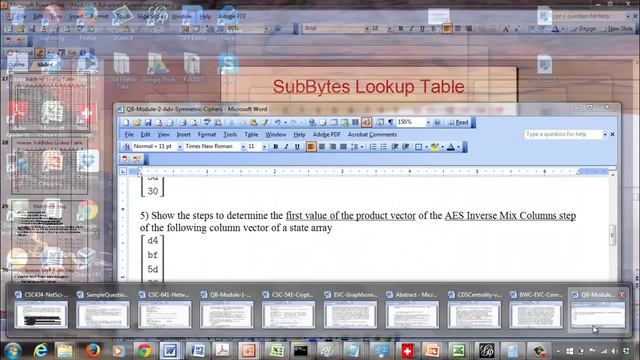Viewport: 640px width, 360px height.
Task: Open Internet Explorer from the taskbar
Action: coord(40,350)
